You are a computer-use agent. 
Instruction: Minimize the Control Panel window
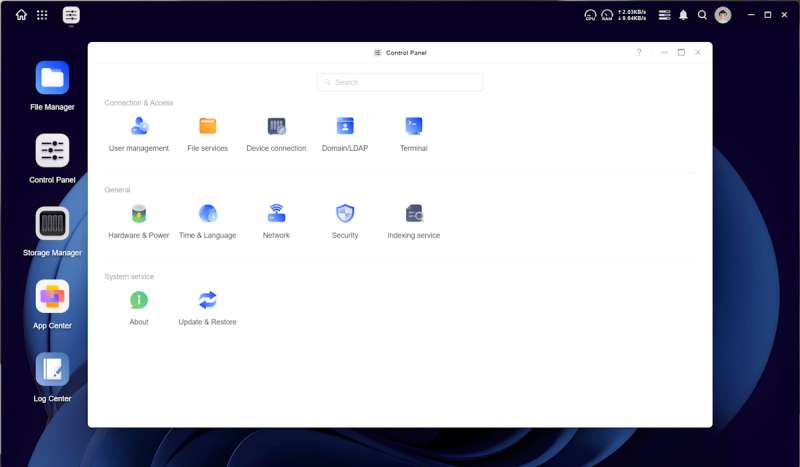(664, 52)
